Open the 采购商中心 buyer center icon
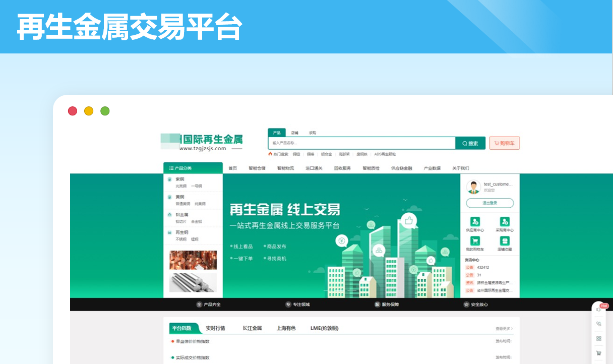The height and width of the screenshot is (364, 613). 505,221
